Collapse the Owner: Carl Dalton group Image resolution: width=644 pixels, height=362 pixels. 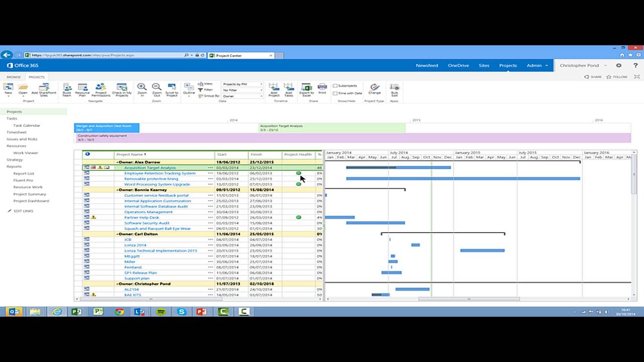click(x=117, y=234)
